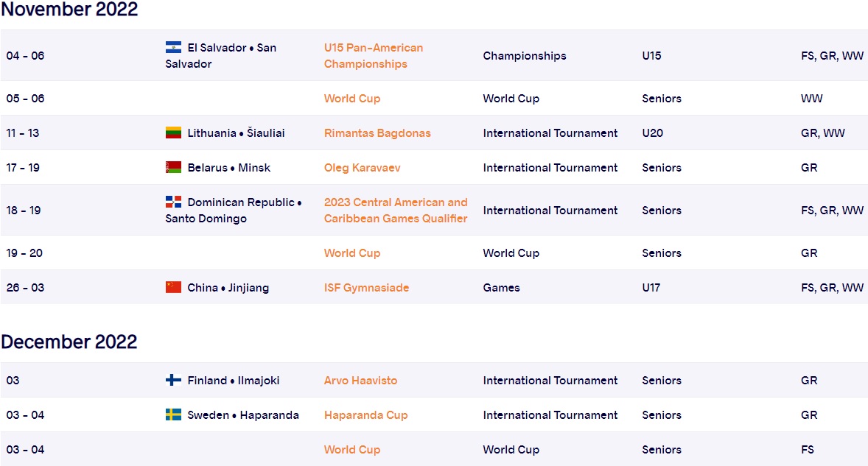The width and height of the screenshot is (868, 466).
Task: Click the Belarus flag icon
Action: [173, 168]
